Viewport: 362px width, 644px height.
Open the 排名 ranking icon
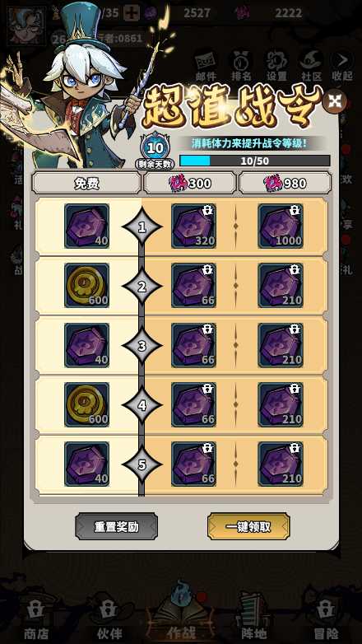click(241, 66)
